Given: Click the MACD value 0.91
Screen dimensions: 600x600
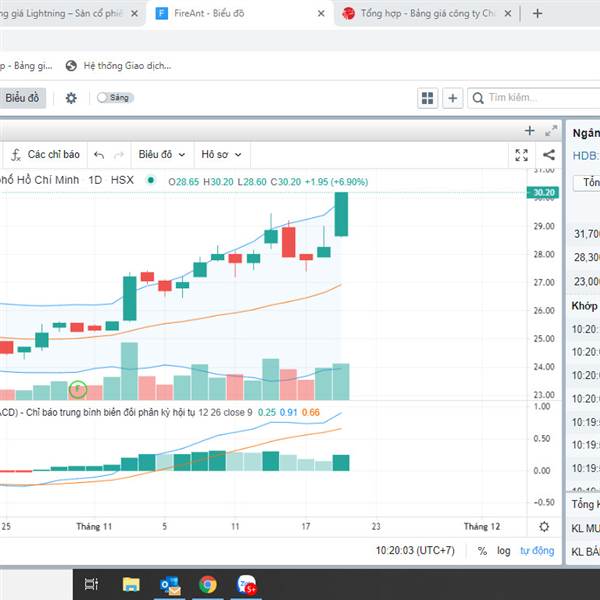Looking at the screenshot, I should tap(289, 412).
